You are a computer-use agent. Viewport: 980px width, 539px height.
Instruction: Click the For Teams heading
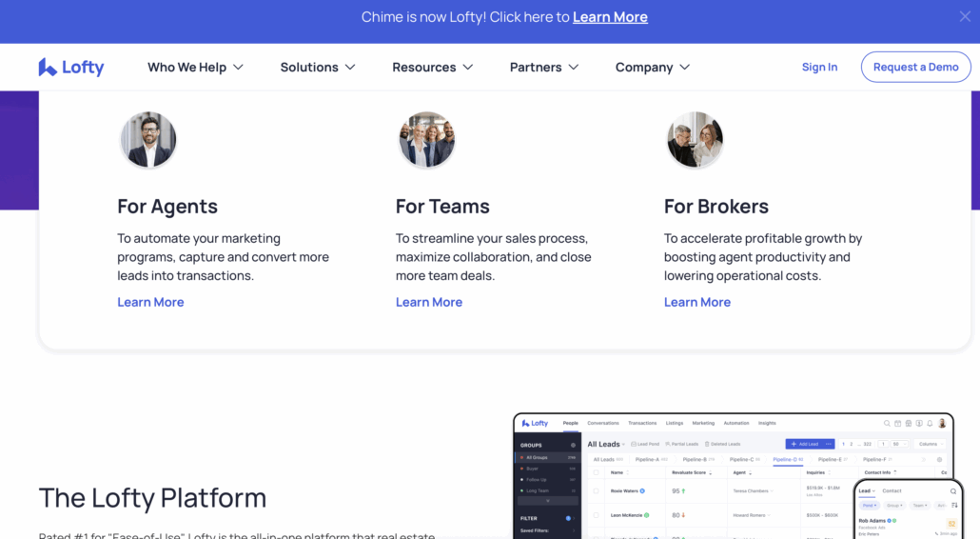pyautogui.click(x=442, y=207)
